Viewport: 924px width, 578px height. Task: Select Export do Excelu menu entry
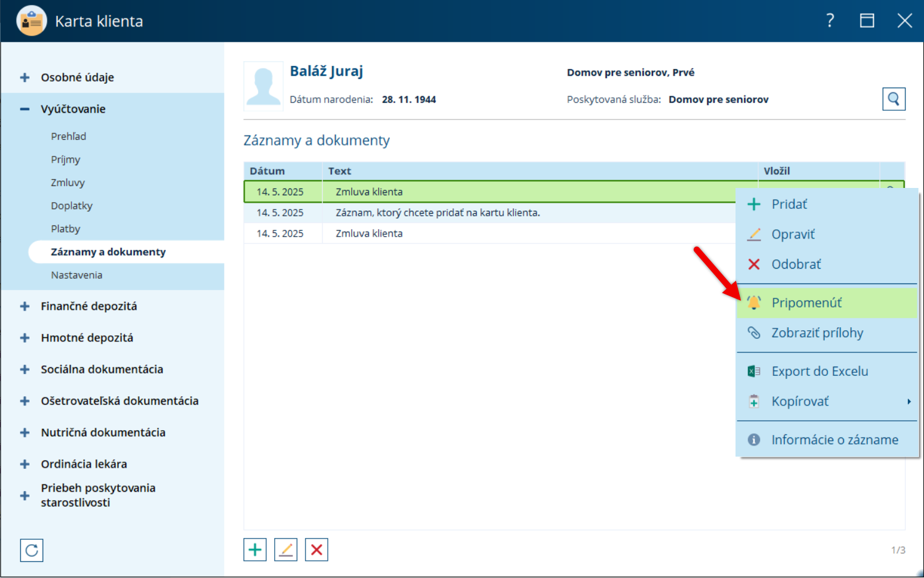point(827,371)
